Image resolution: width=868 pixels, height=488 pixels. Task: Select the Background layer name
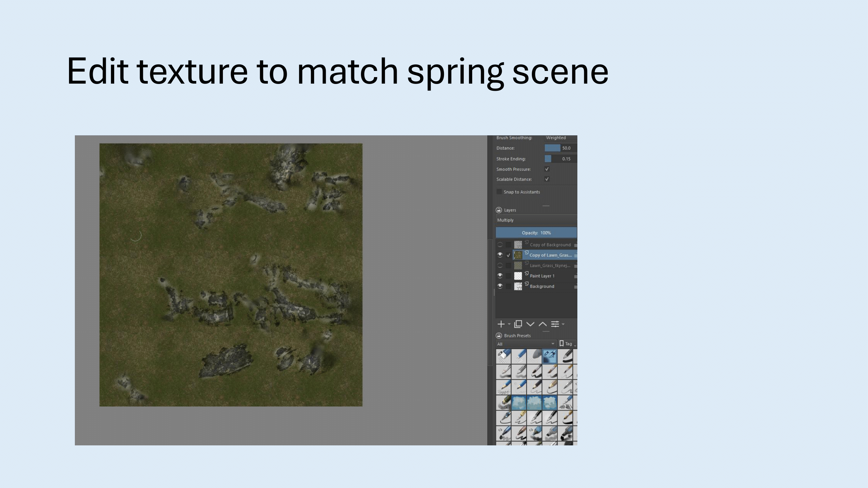(x=542, y=287)
